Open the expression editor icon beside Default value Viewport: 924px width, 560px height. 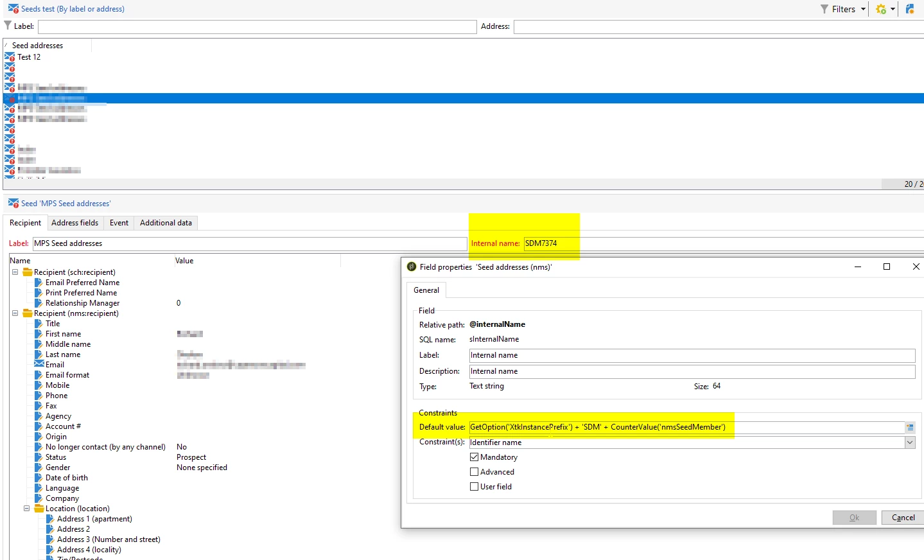pos(910,427)
